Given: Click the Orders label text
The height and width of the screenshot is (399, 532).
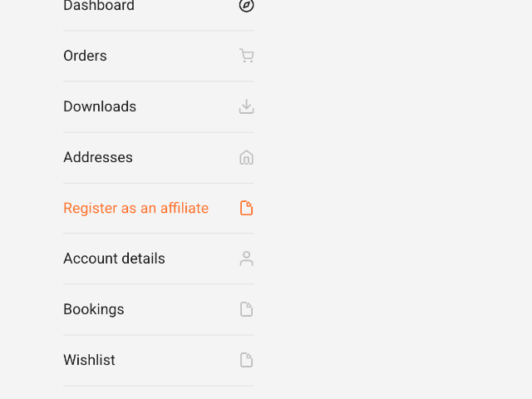Looking at the screenshot, I should coord(85,56).
